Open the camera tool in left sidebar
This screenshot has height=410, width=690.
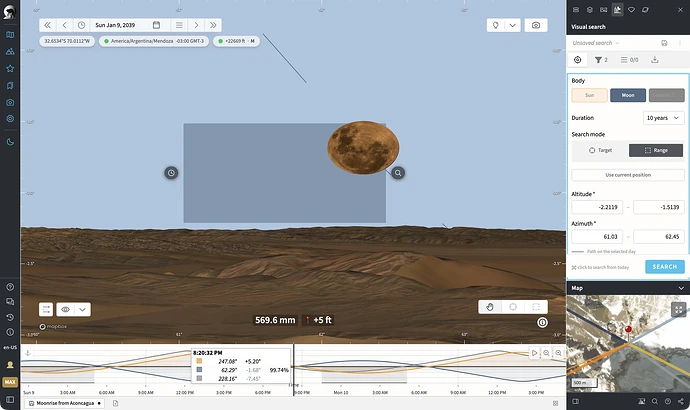10,102
